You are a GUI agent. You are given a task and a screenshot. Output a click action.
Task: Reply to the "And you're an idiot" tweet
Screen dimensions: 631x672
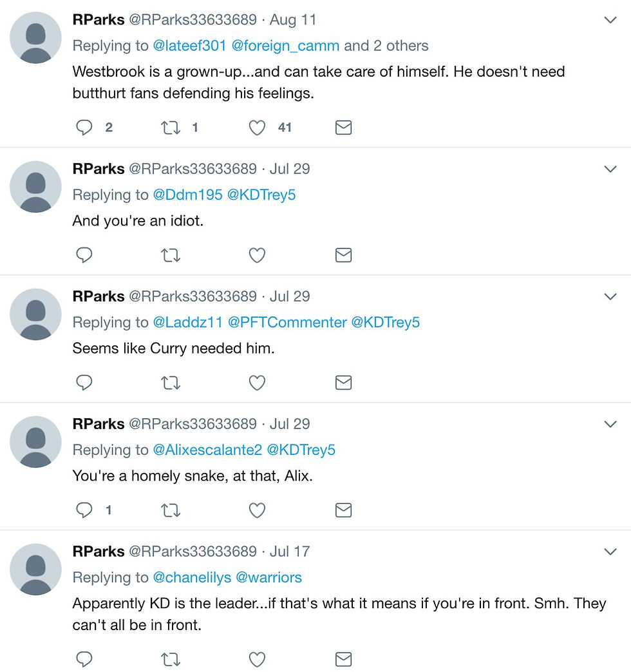coord(84,256)
